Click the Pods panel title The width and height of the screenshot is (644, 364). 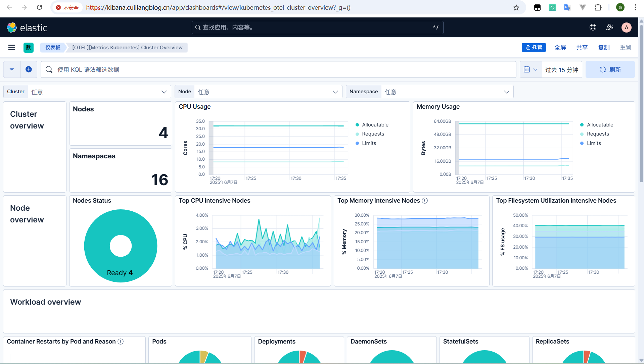pyautogui.click(x=159, y=342)
